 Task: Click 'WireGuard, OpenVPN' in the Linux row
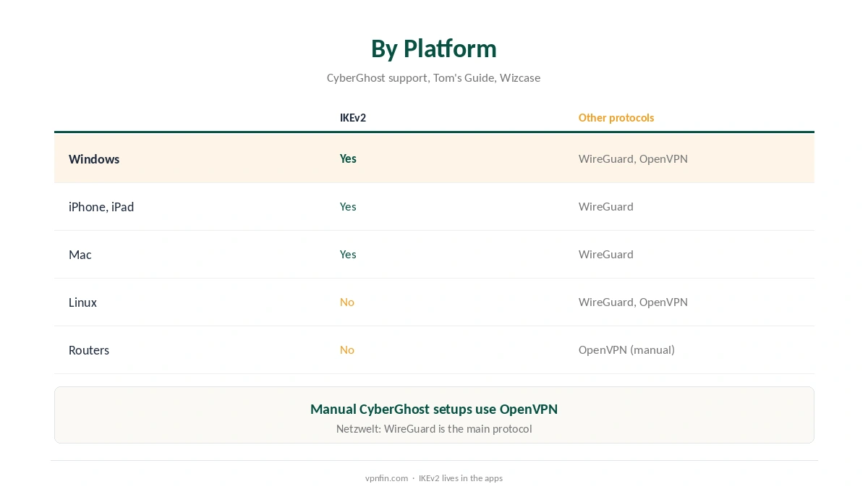coord(633,302)
